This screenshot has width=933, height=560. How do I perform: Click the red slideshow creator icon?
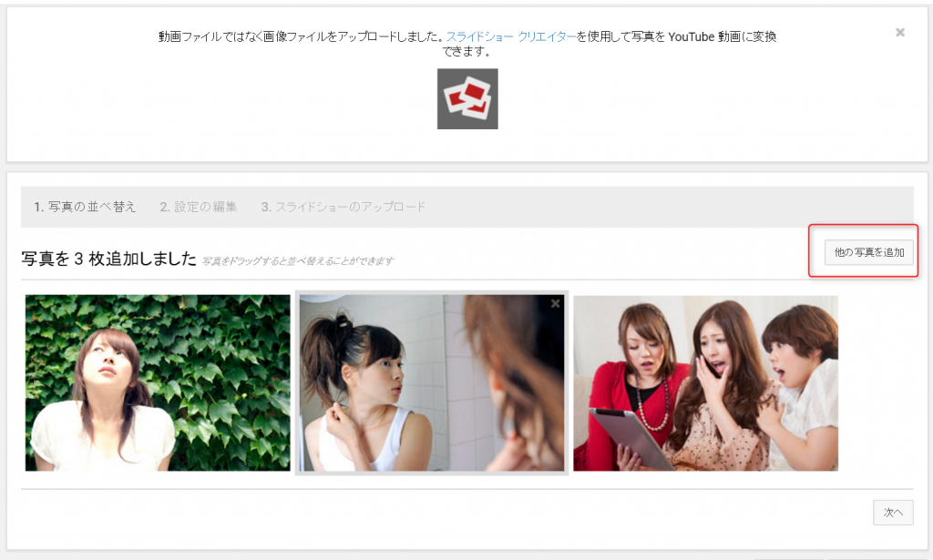[x=467, y=98]
